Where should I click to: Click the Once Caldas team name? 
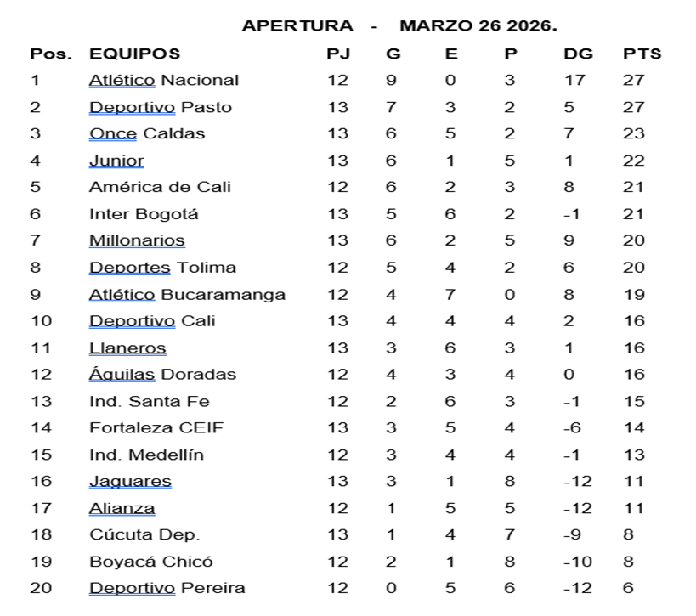(x=147, y=133)
